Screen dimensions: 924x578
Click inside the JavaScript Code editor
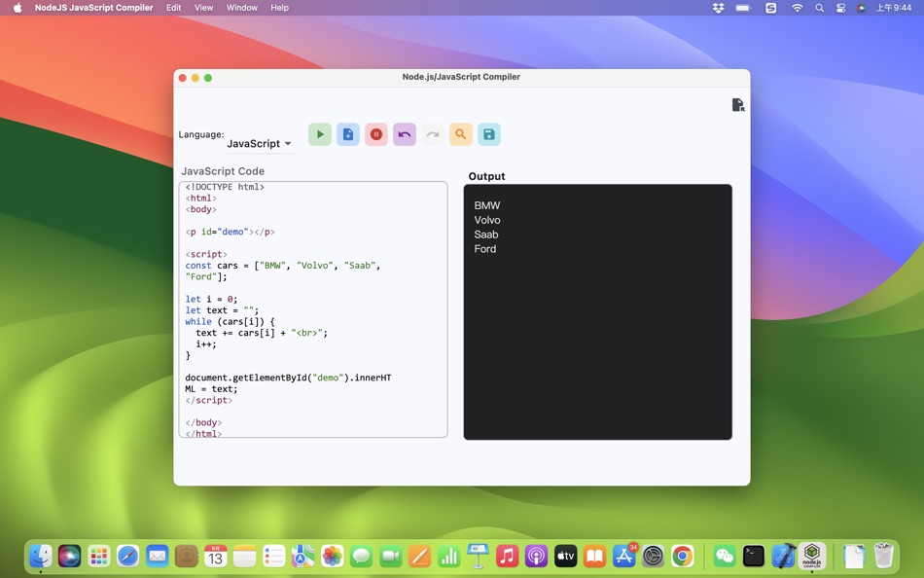(313, 309)
